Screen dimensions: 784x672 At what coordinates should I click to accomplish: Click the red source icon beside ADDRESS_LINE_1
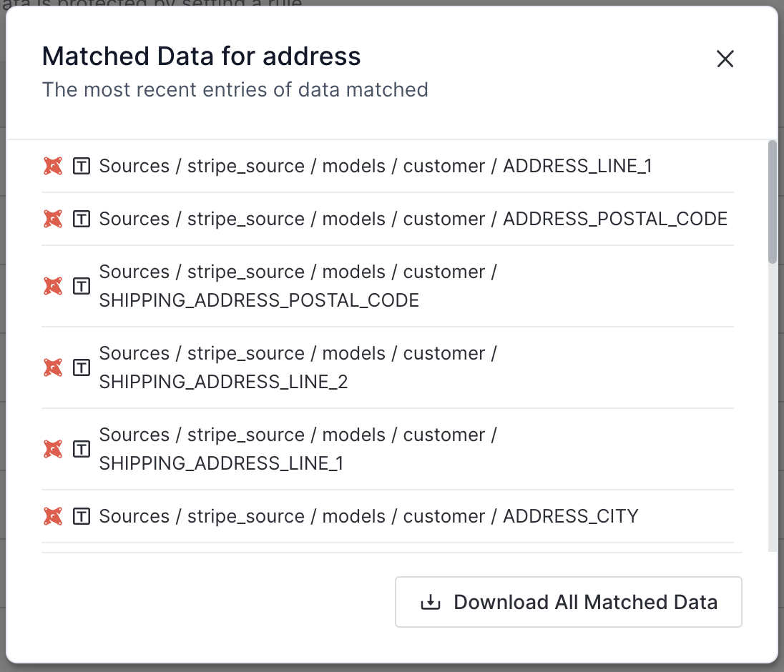point(53,167)
